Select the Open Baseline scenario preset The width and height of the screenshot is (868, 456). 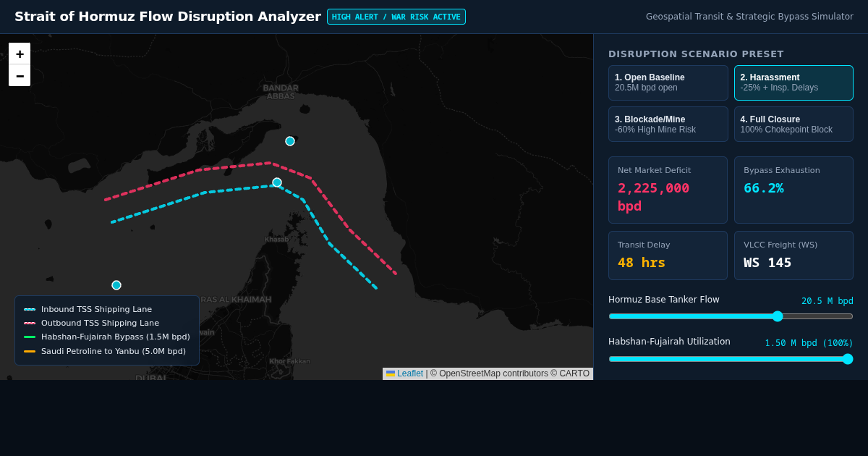coord(668,83)
